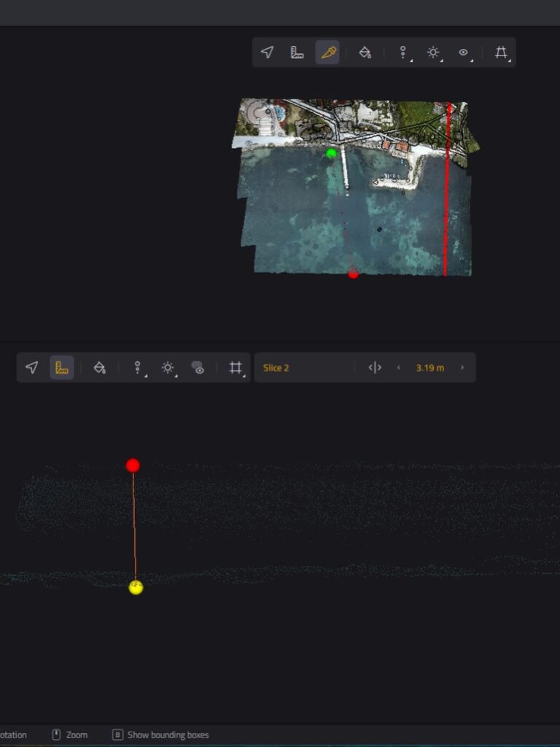The width and height of the screenshot is (560, 747).
Task: Open the perspective grid menu in top toolbar
Action: (501, 53)
